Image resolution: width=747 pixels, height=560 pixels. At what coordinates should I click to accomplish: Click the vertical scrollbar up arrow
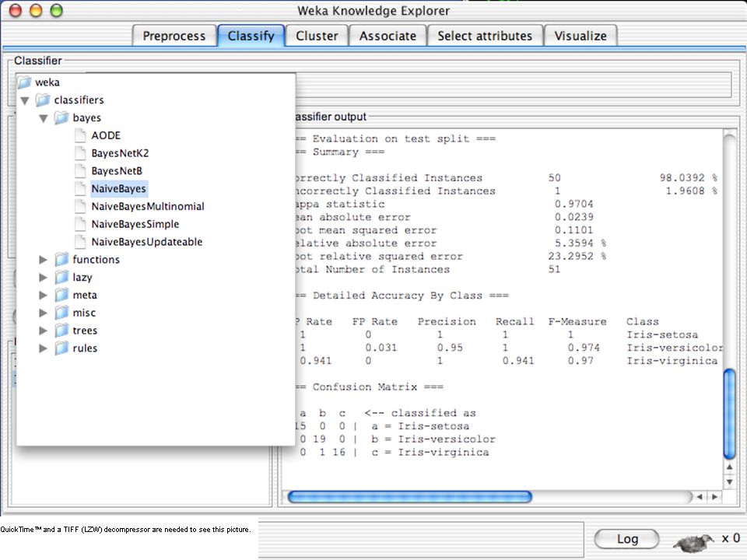pyautogui.click(x=729, y=467)
